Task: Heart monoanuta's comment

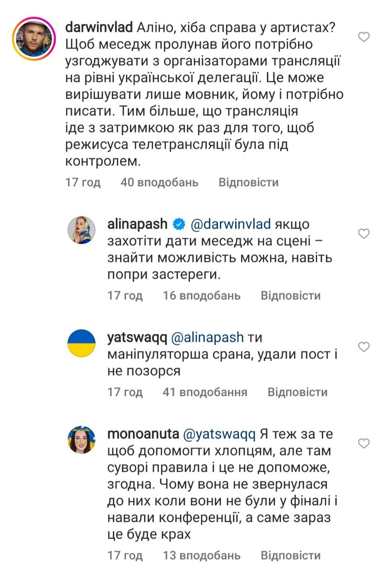Action: pos(364,443)
